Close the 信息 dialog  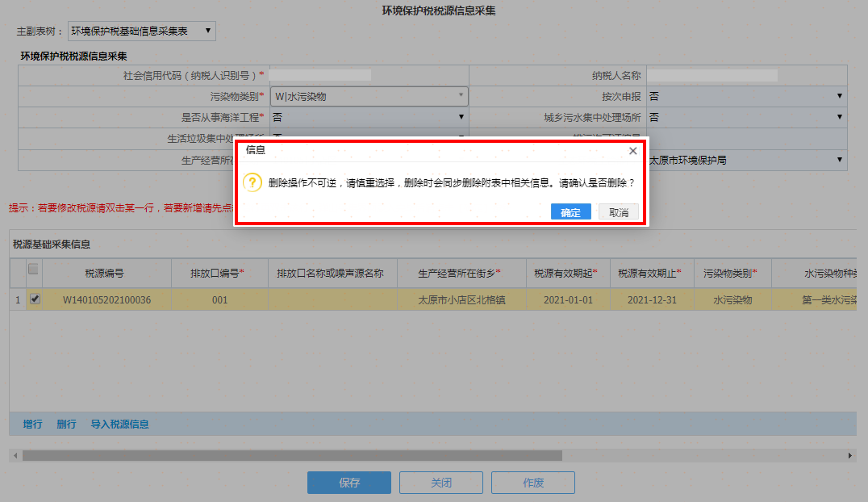click(x=632, y=151)
